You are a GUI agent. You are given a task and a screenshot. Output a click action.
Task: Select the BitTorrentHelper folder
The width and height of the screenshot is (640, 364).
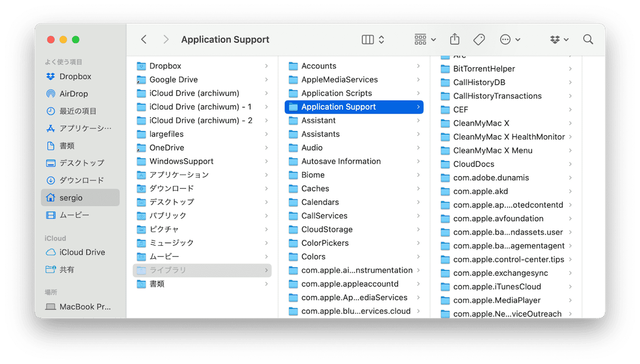click(506, 69)
